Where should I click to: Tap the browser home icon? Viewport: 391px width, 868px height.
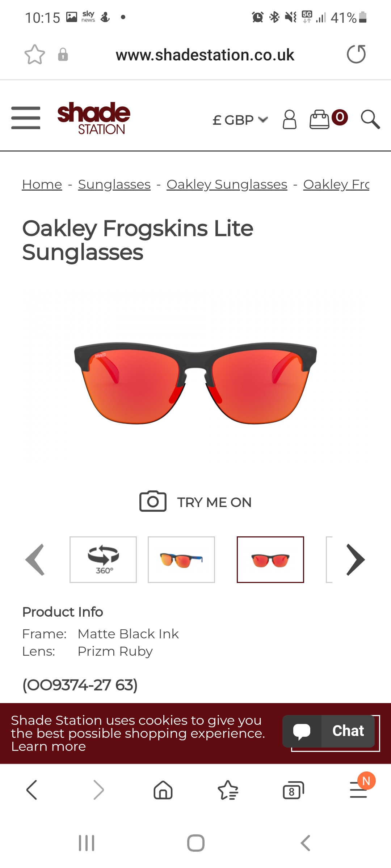pyautogui.click(x=163, y=790)
